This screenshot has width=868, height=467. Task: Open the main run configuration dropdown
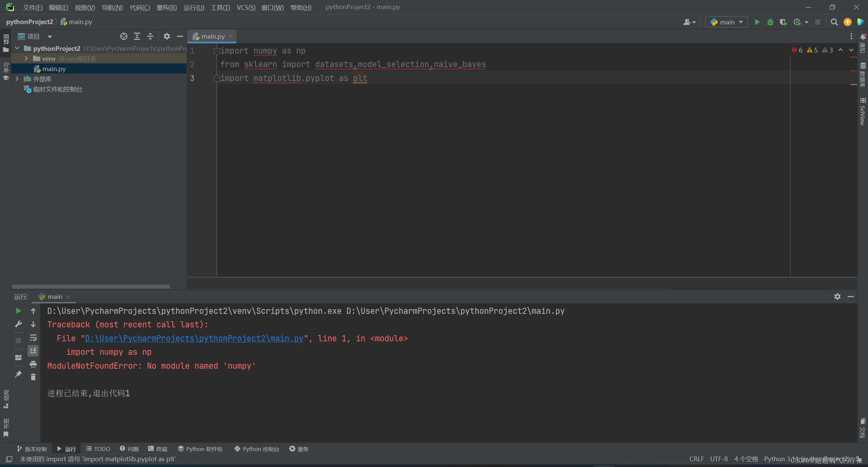(x=727, y=22)
